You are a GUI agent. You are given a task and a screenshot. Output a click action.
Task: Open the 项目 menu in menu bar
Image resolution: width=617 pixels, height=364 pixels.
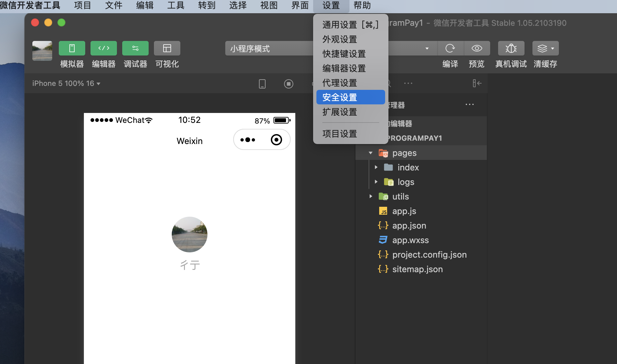83,6
